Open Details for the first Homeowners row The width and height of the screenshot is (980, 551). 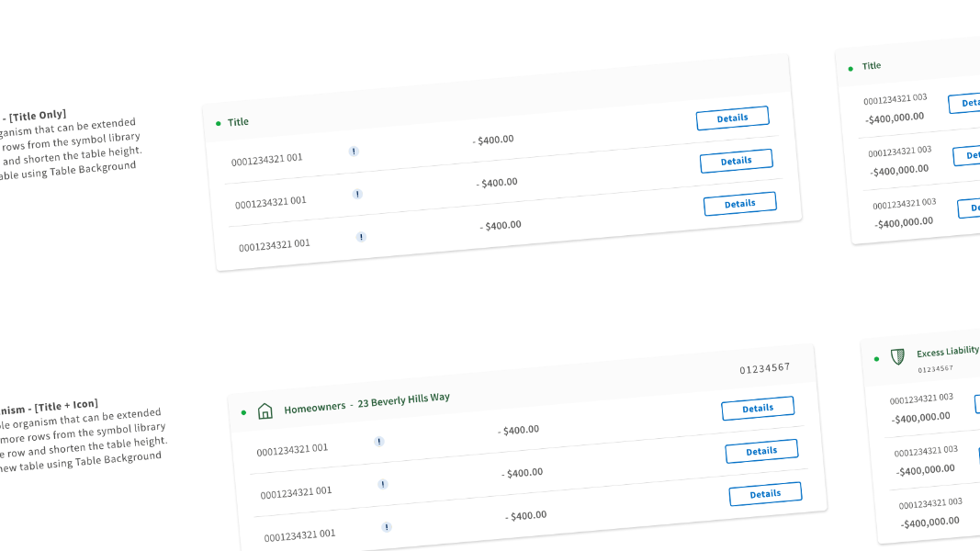(x=758, y=409)
